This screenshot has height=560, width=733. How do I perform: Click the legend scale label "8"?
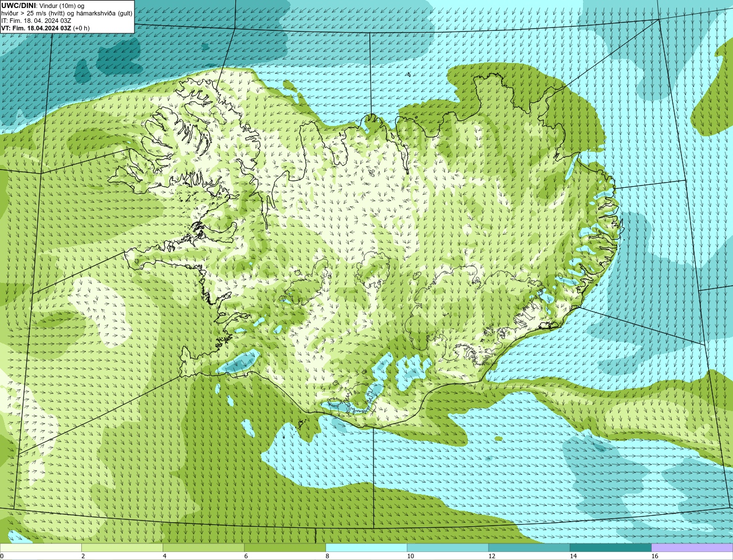click(x=328, y=556)
